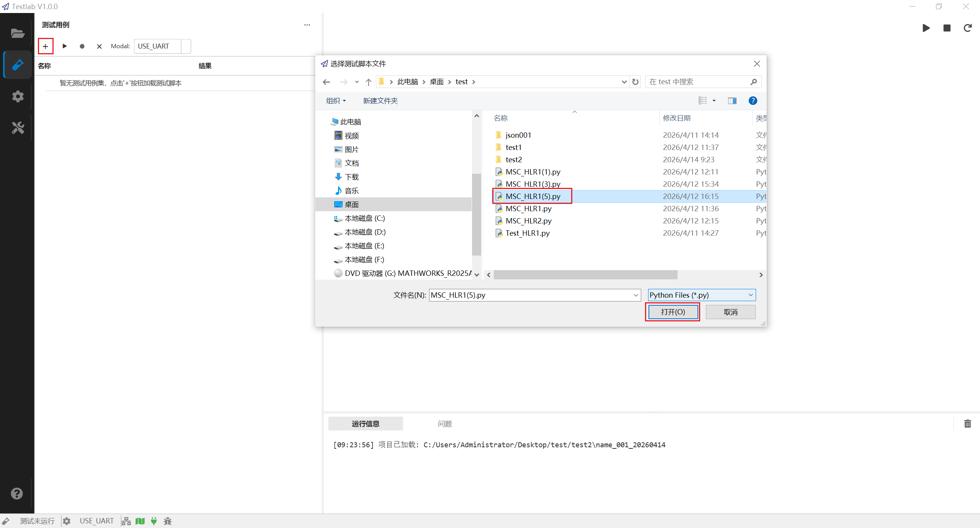Sort files by 名称 column header
This screenshot has width=980, height=528.
500,118
